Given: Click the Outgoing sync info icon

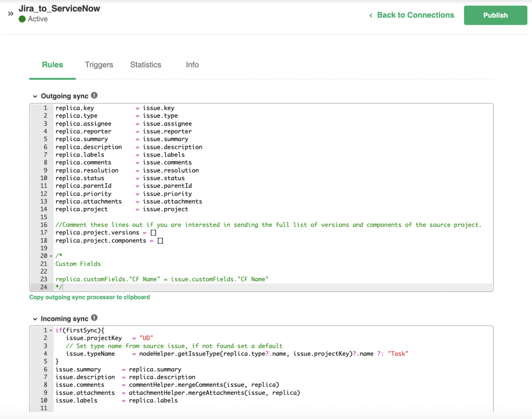Looking at the screenshot, I should pos(94,95).
